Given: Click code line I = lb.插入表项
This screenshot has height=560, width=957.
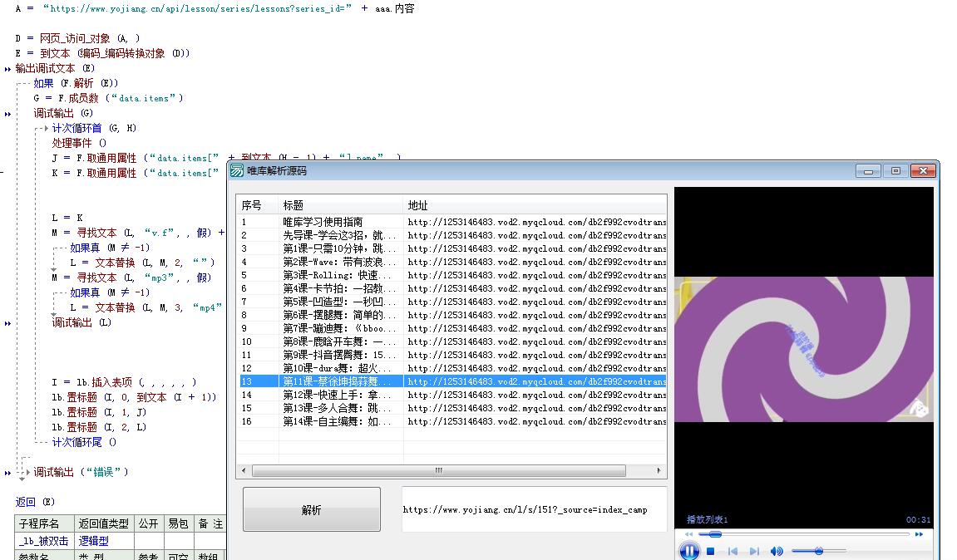Looking at the screenshot, I should 124,382.
